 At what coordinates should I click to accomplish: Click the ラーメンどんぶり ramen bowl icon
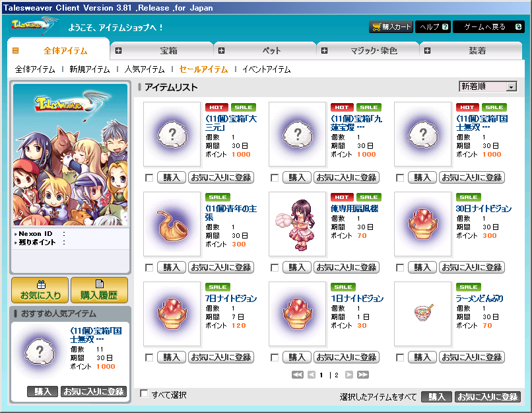tap(422, 314)
